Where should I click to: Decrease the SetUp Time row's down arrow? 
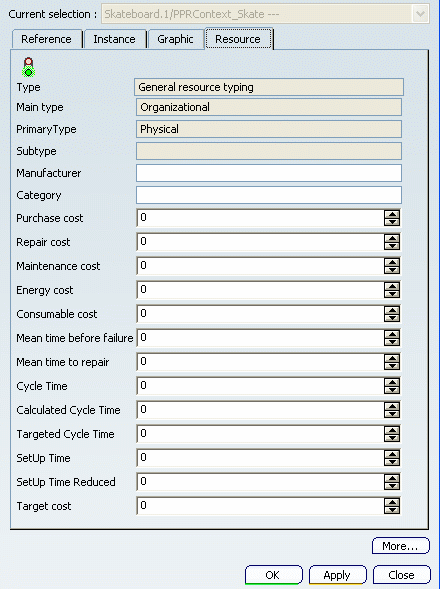[x=392, y=462]
